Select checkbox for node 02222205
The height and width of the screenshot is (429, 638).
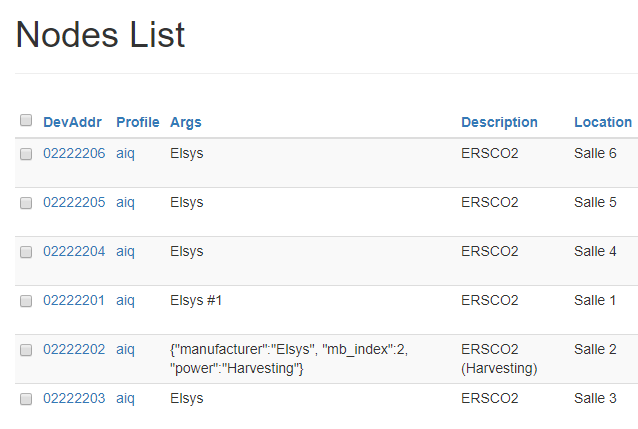click(26, 203)
